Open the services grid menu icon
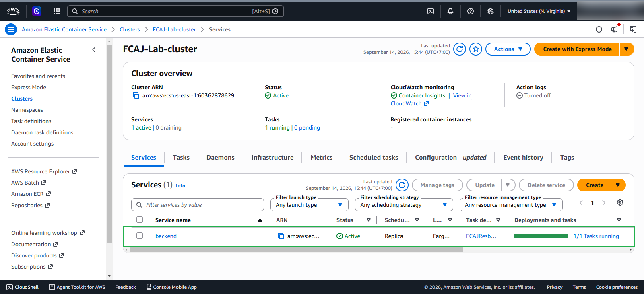Screen dimensions: 644x294 [57, 11]
